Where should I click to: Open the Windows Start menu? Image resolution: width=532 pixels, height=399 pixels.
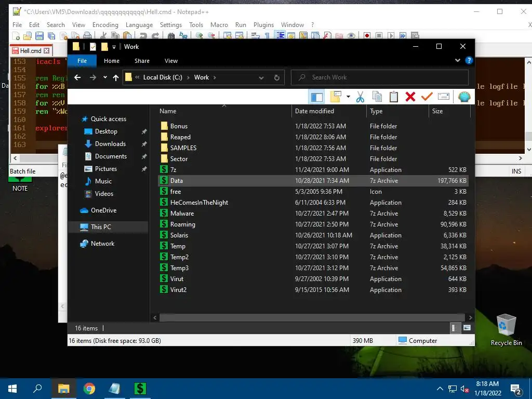(12, 389)
